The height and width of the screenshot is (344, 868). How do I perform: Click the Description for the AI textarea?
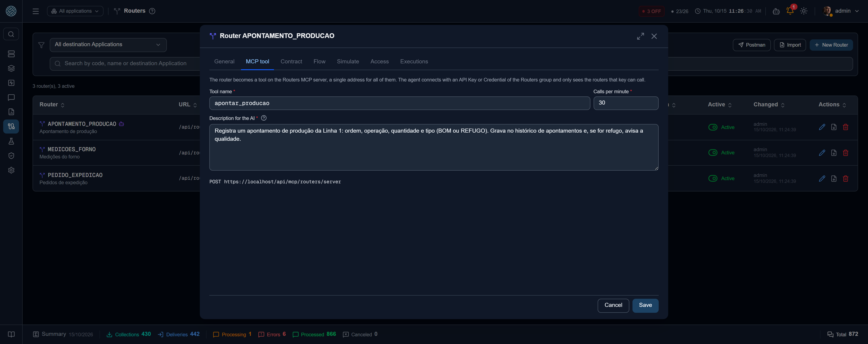coord(434,147)
